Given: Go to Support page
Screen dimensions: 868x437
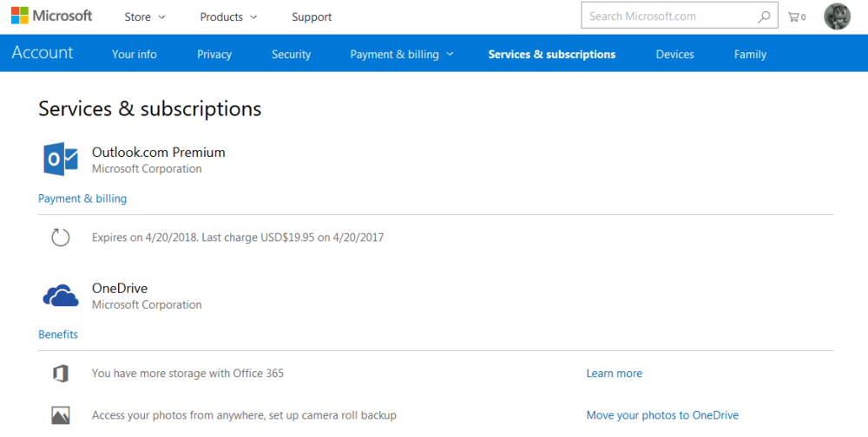Looking at the screenshot, I should coord(312,17).
